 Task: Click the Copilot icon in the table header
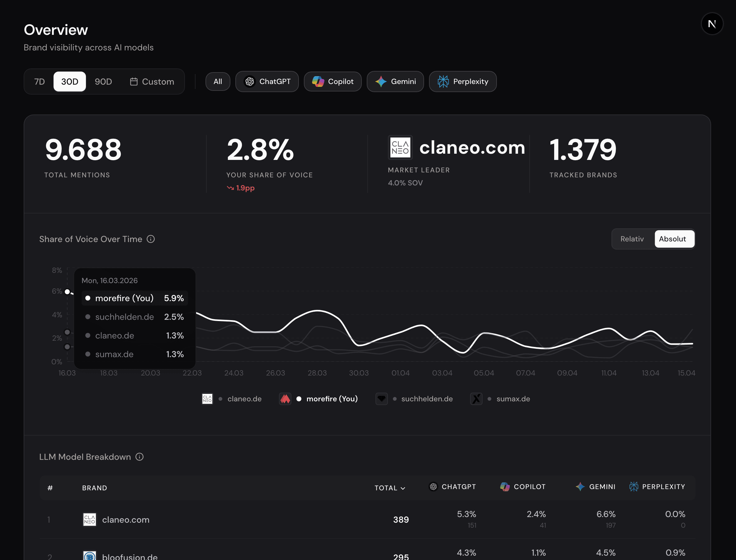(x=505, y=487)
